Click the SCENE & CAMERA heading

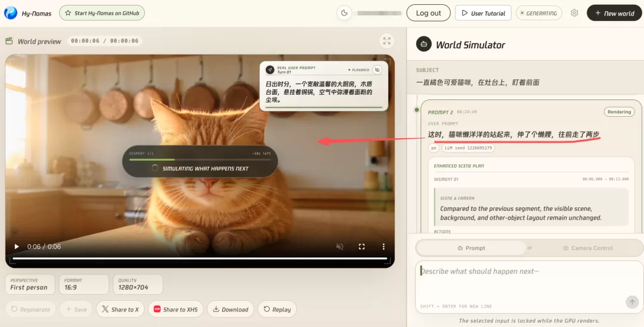tap(457, 198)
